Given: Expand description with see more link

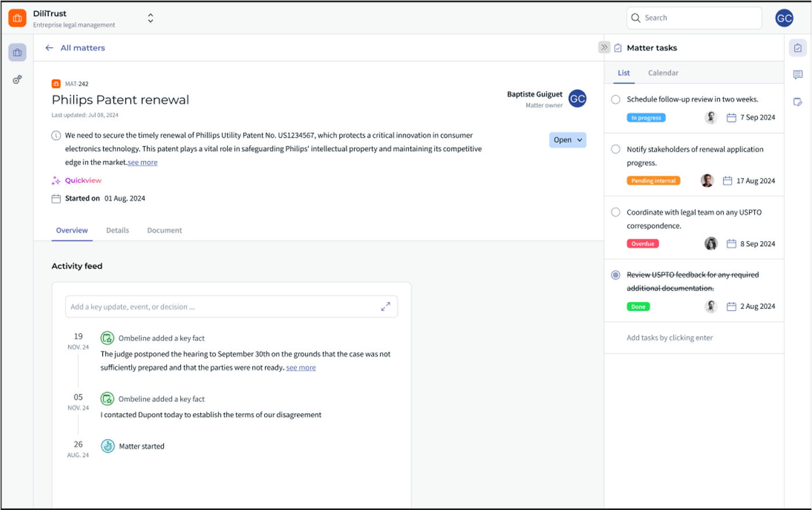Looking at the screenshot, I should point(143,163).
